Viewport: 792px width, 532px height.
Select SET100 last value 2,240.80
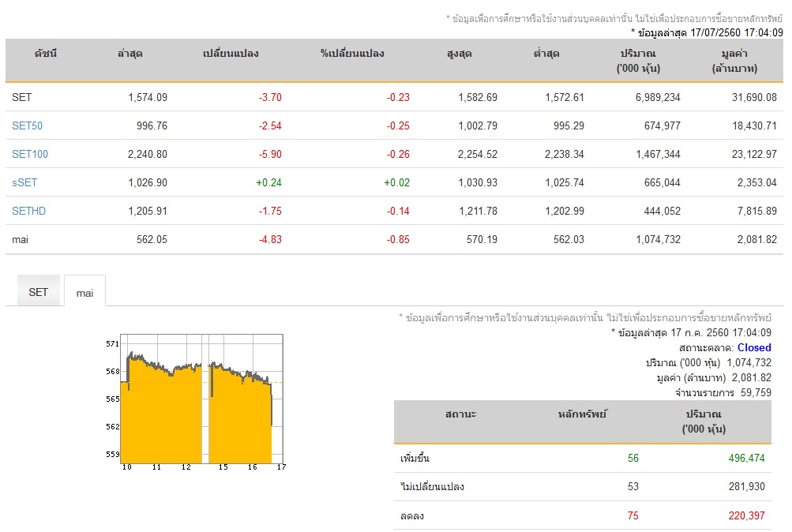[x=148, y=154]
